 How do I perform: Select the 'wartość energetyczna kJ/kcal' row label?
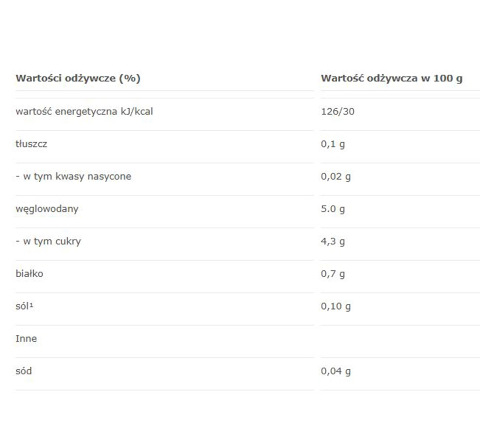click(x=84, y=112)
